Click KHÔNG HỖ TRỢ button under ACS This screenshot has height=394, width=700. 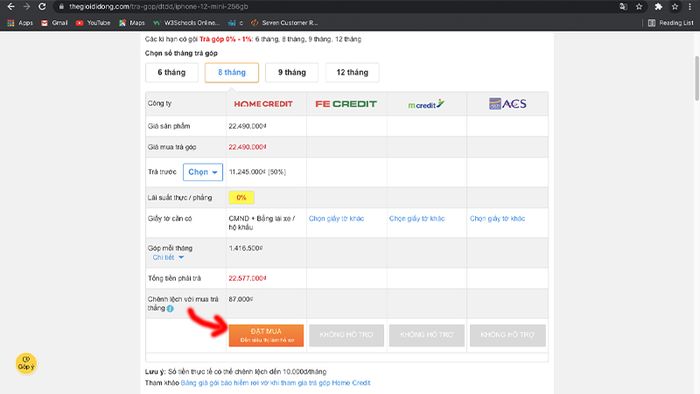(x=508, y=335)
